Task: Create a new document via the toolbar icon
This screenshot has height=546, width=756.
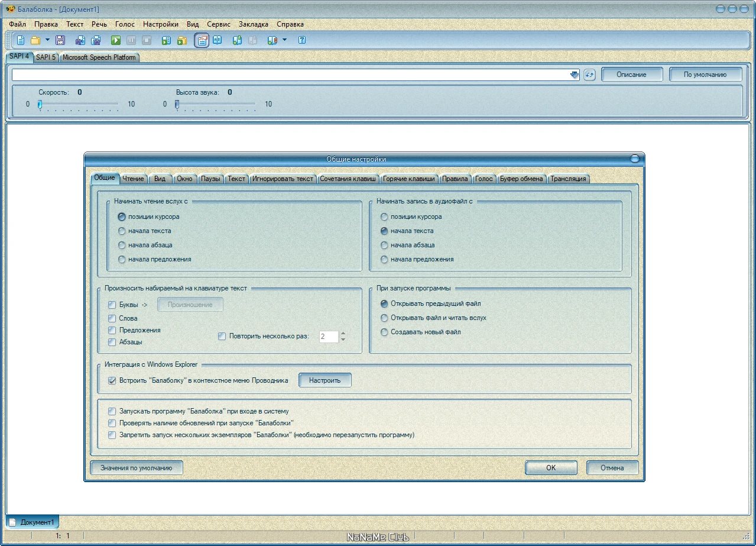Action: click(21, 40)
